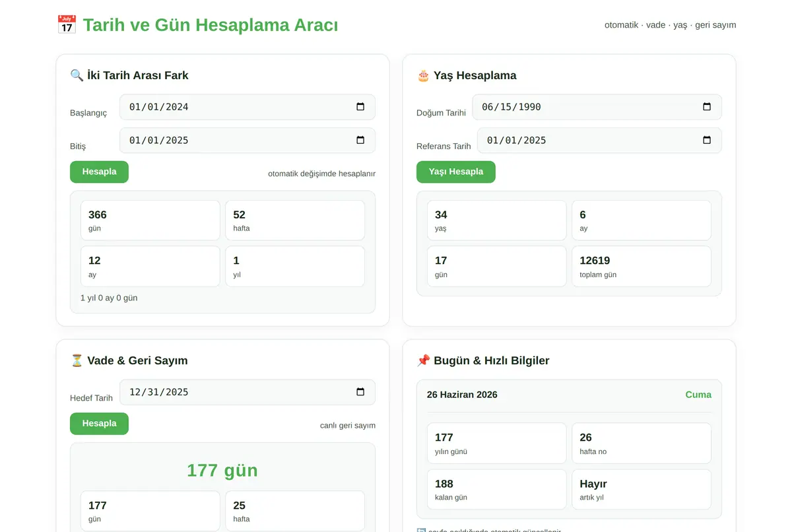Open calendar picker in Bitiş date field
Viewport: 792px width, 532px height.
[360, 140]
